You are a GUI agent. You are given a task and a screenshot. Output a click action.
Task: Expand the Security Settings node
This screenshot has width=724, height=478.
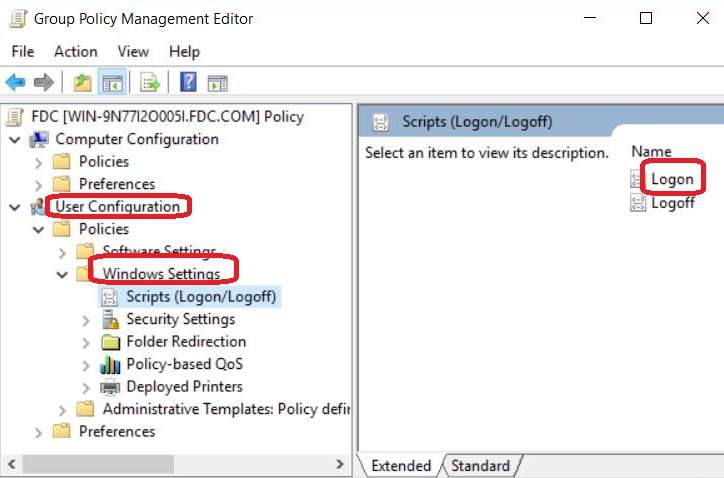(x=86, y=320)
